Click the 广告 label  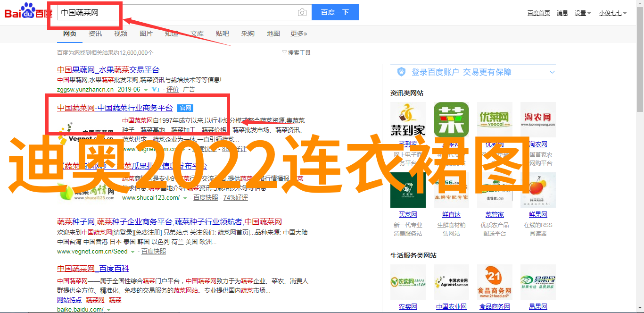pos(189,89)
